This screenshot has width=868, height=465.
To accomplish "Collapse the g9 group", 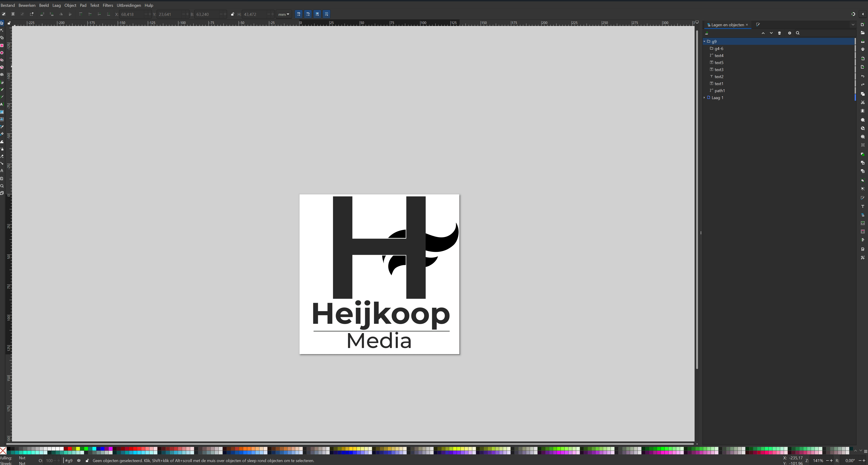I will point(705,41).
